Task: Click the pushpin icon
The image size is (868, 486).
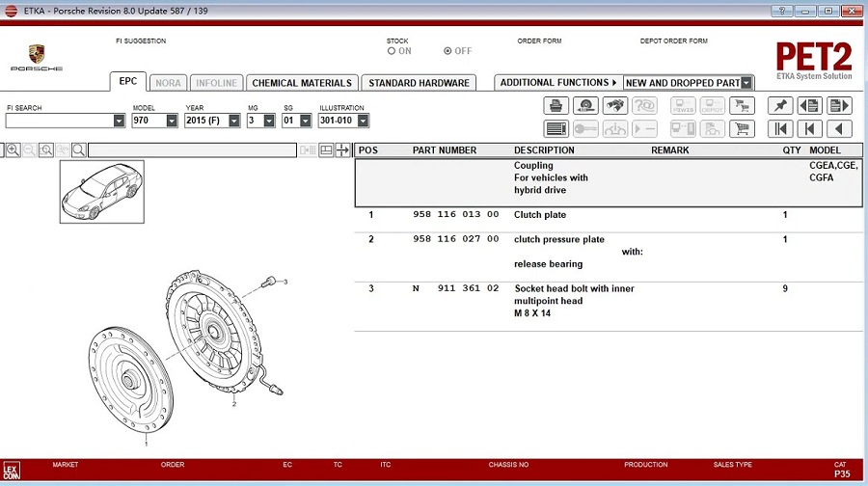Action: 780,105
